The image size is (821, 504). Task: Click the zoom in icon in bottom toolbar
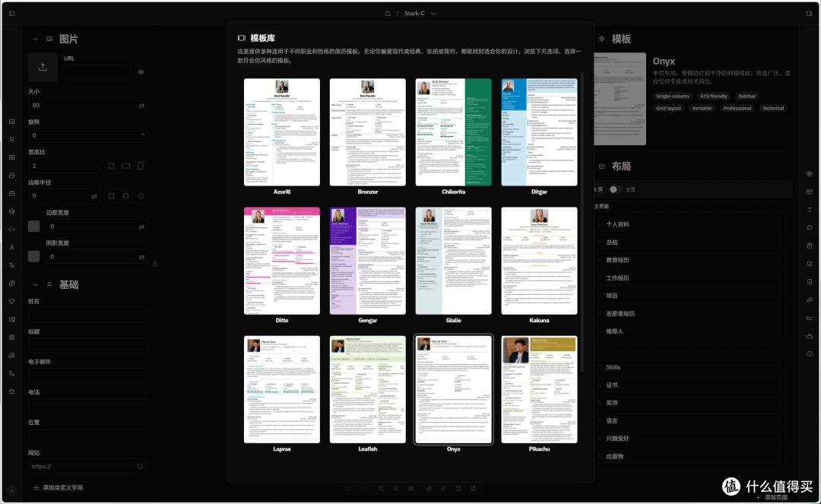tap(381, 488)
